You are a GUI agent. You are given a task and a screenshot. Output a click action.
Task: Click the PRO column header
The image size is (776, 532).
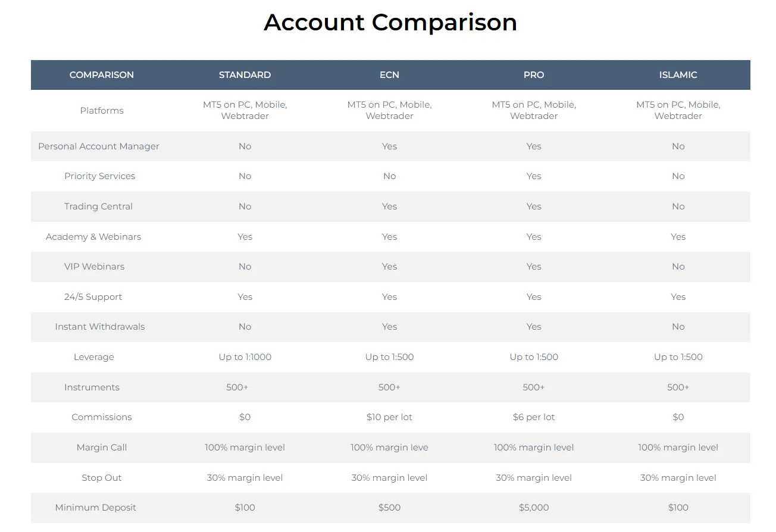[x=534, y=75]
